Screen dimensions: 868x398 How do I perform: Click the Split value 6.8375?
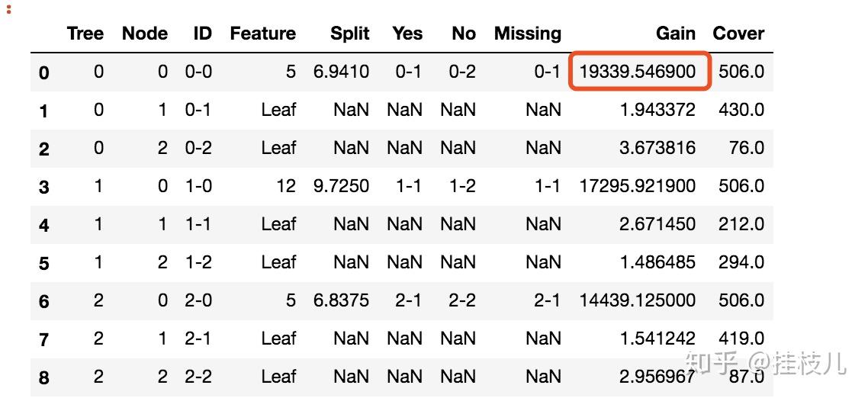click(341, 300)
